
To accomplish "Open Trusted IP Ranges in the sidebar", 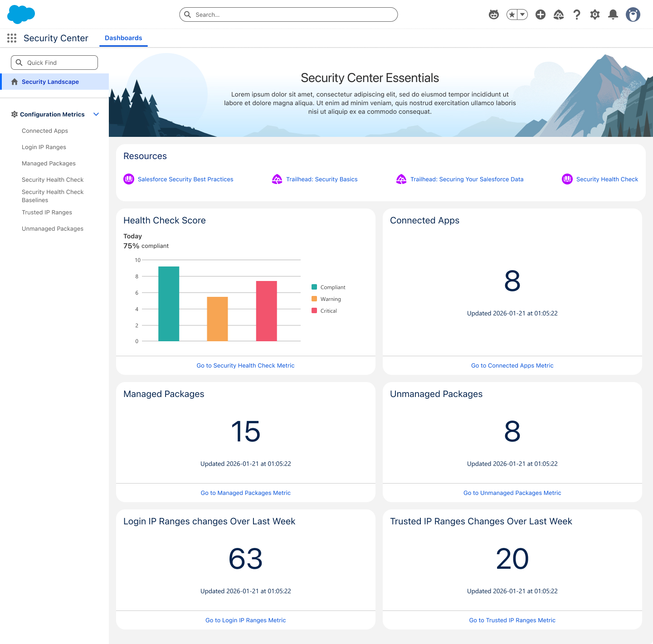I will tap(47, 213).
